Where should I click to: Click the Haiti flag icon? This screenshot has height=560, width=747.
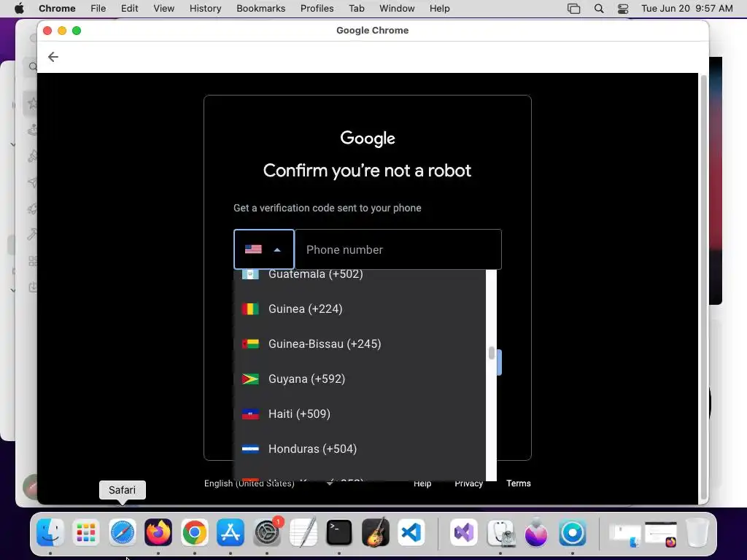[250, 414]
